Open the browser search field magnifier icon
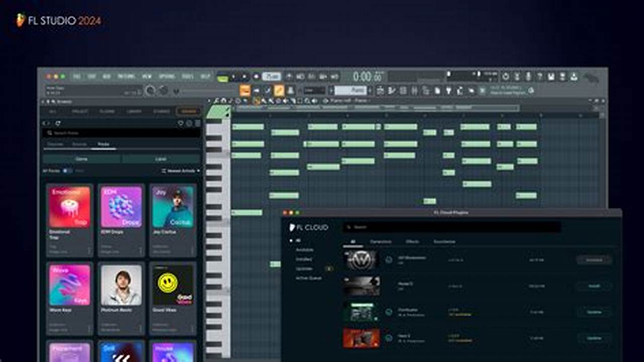 point(49,132)
